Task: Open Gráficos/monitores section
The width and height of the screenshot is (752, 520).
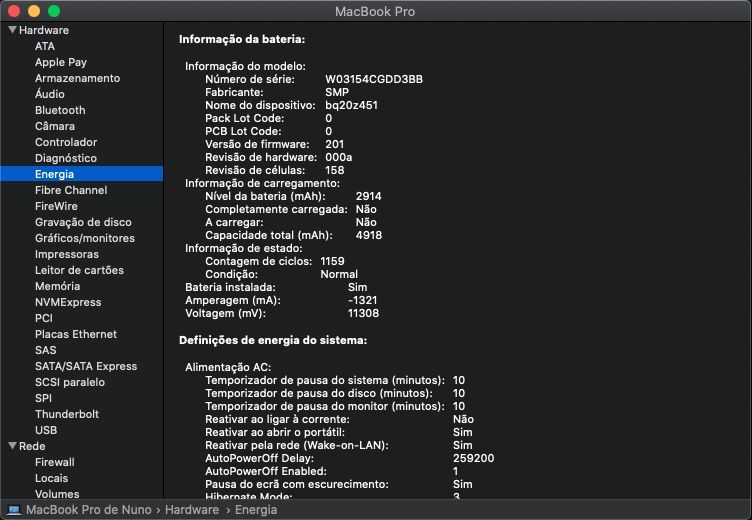Action: 84,238
